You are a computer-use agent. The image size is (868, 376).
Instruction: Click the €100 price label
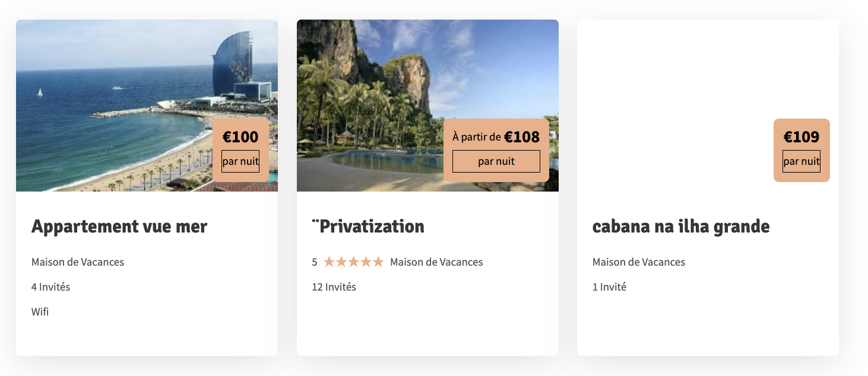click(240, 137)
